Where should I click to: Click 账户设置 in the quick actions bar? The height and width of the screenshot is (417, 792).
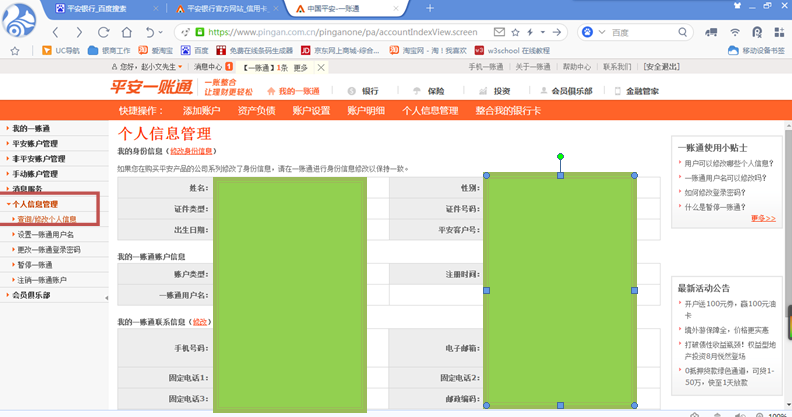(311, 111)
